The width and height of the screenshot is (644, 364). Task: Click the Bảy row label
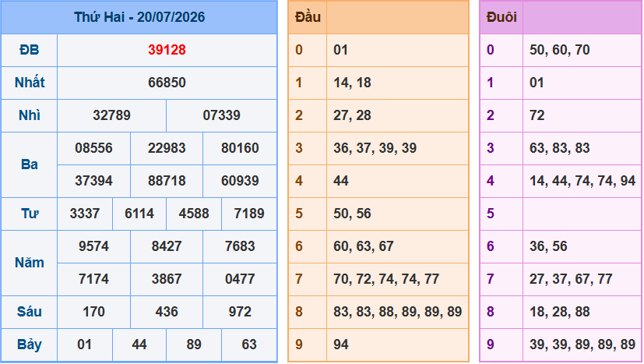(x=29, y=345)
